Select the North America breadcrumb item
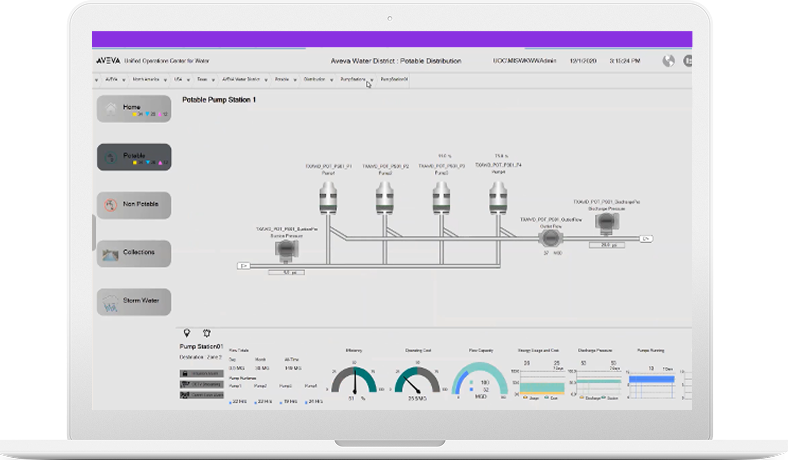 146,79
